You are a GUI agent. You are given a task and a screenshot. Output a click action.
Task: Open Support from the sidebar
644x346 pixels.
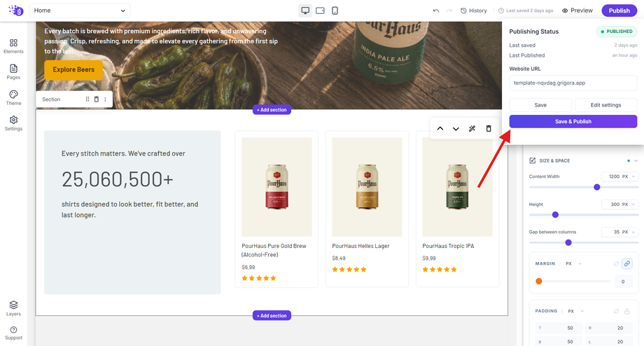pos(13,333)
